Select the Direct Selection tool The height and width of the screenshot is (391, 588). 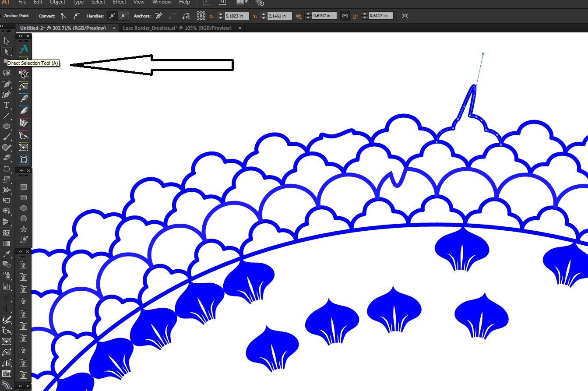point(7,52)
